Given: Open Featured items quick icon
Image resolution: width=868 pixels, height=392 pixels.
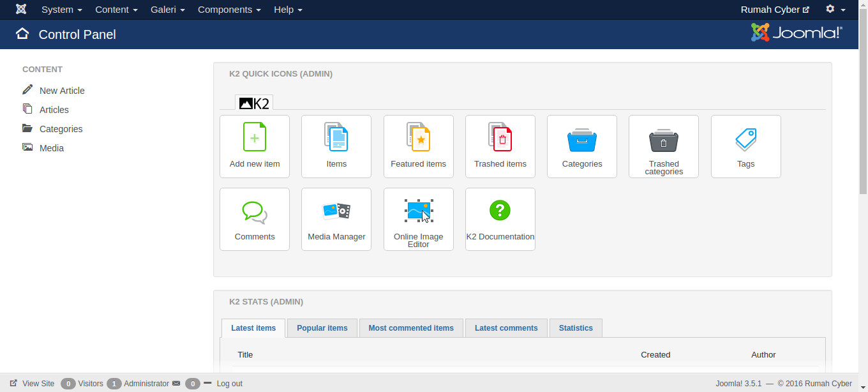Looking at the screenshot, I should pyautogui.click(x=419, y=137).
